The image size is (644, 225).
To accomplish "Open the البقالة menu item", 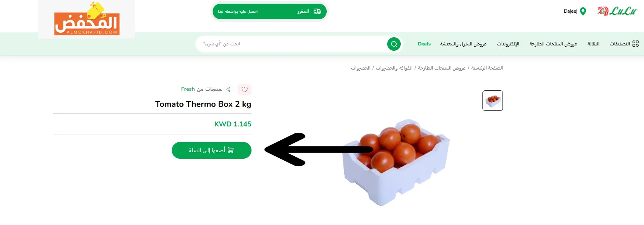I will (593, 44).
